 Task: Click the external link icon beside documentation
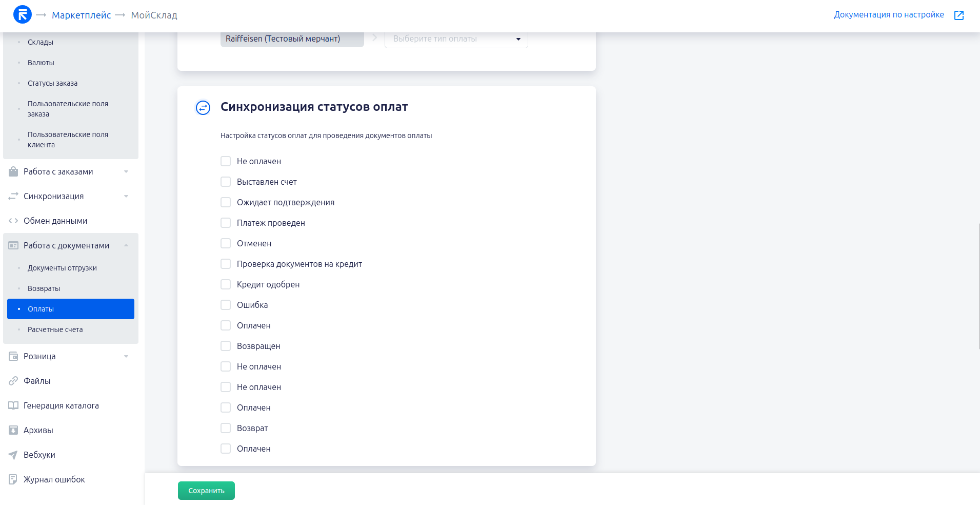point(958,15)
